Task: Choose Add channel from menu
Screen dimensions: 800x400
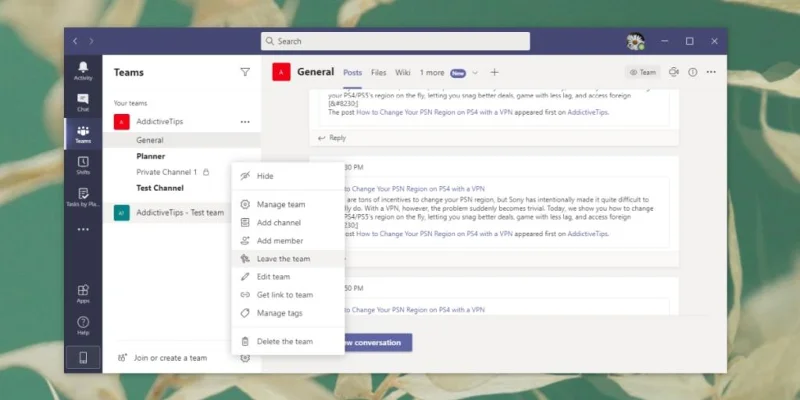Action: 288,222
